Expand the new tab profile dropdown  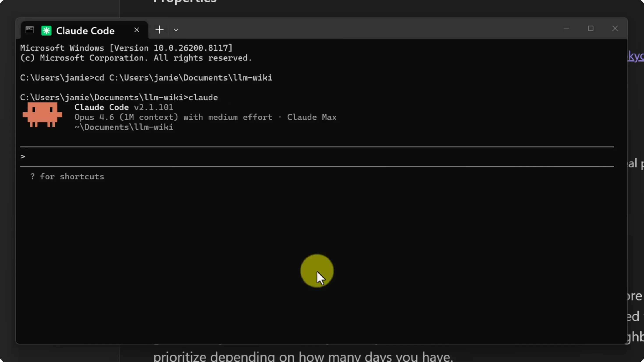pyautogui.click(x=176, y=30)
